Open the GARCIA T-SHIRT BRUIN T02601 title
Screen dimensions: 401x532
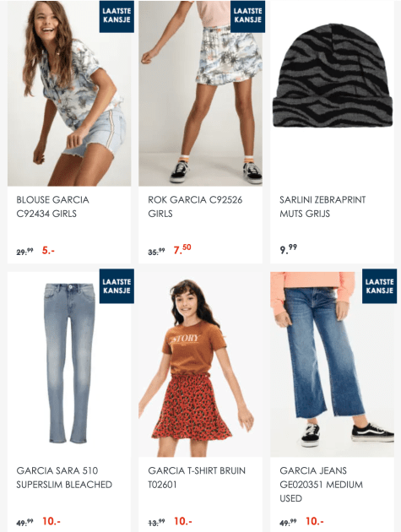(197, 477)
